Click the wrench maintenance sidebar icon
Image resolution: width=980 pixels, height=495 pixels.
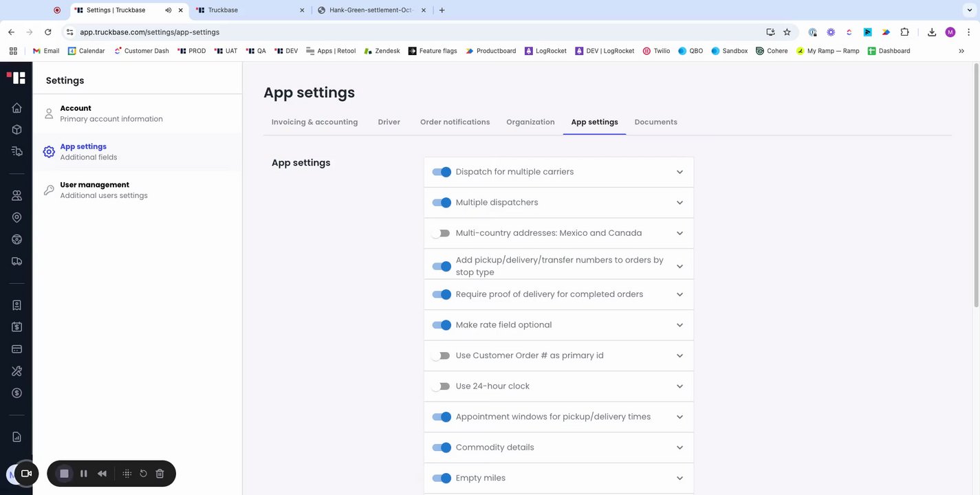pos(17,371)
